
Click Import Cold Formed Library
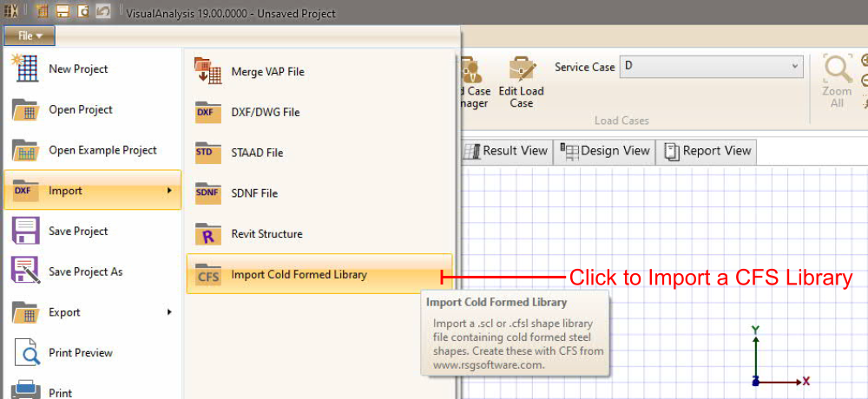pyautogui.click(x=319, y=274)
